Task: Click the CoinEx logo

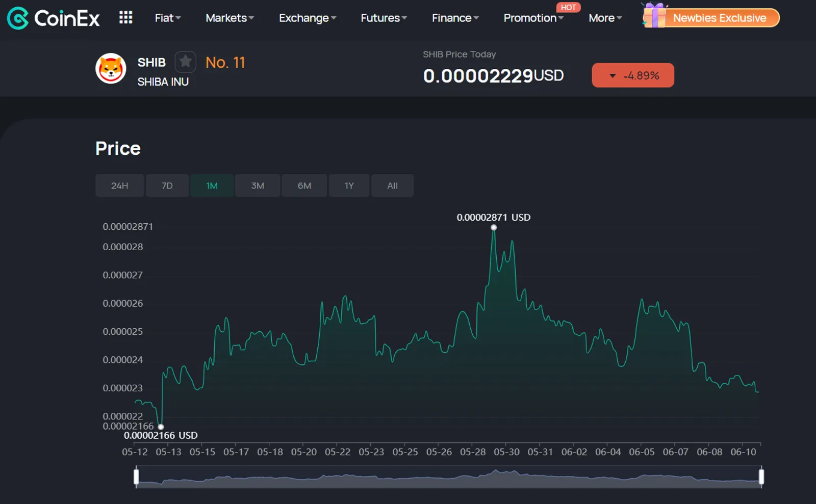Action: coord(54,18)
